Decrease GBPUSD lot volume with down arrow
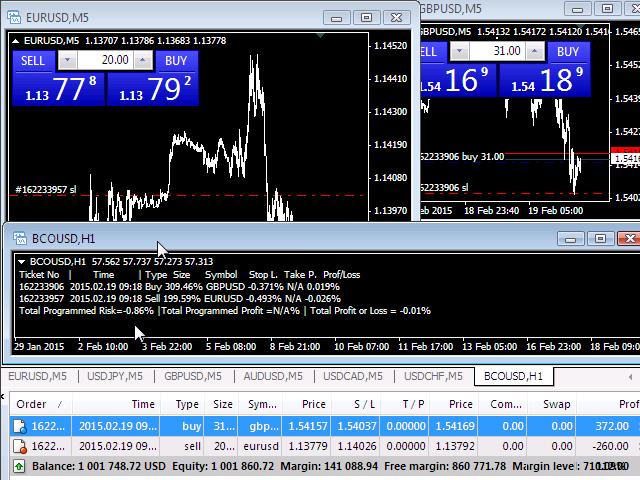Image resolution: width=640 pixels, height=480 pixels. (460, 51)
